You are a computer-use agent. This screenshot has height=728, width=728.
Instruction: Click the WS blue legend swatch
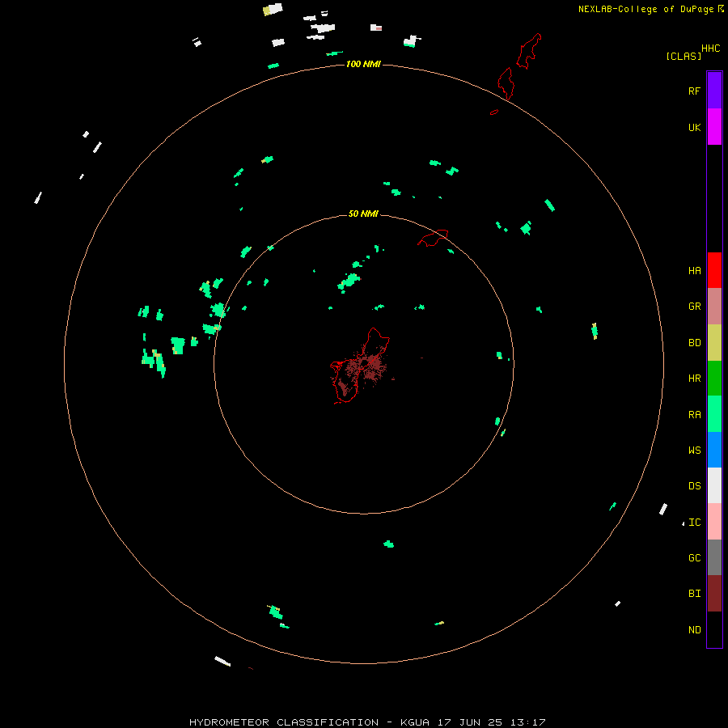tap(714, 450)
